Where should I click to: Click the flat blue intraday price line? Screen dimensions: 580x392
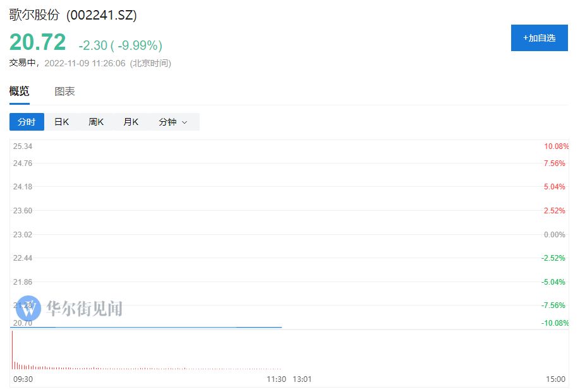click(146, 327)
